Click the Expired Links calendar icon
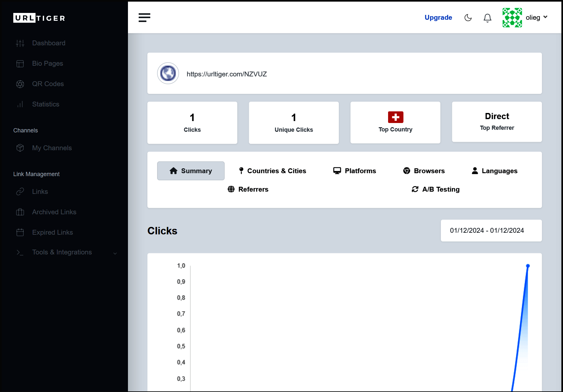Image resolution: width=563 pixels, height=392 pixels. pyautogui.click(x=20, y=232)
